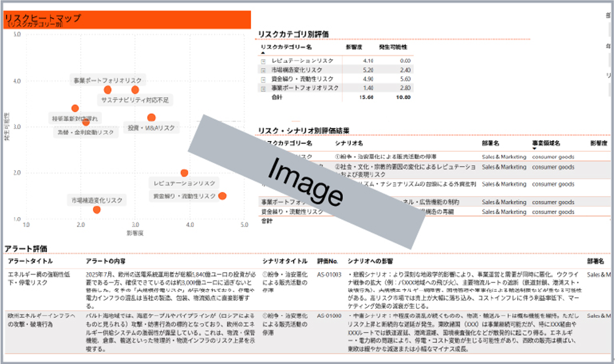
Task: Select the AS-01003 evaluation number cell
Action: pos(329,275)
